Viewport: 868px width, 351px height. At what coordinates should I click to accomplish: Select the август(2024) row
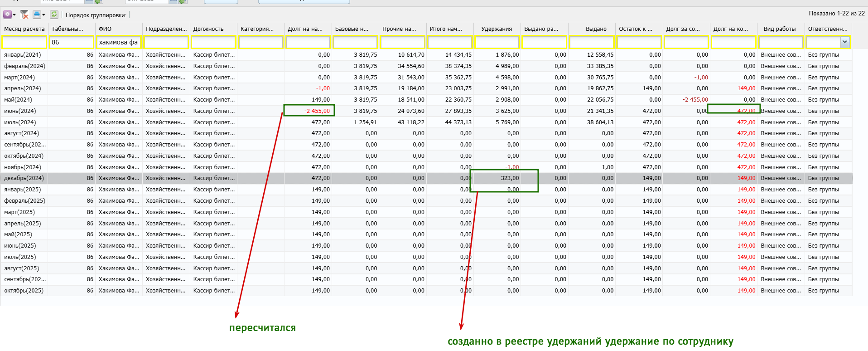tap(426, 133)
